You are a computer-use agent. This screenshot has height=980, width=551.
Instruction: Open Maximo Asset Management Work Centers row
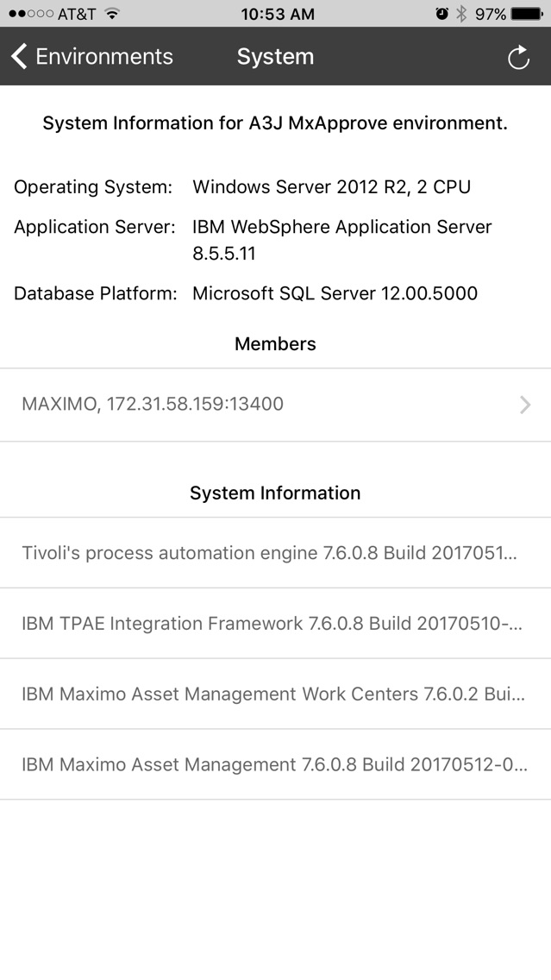pos(276,694)
